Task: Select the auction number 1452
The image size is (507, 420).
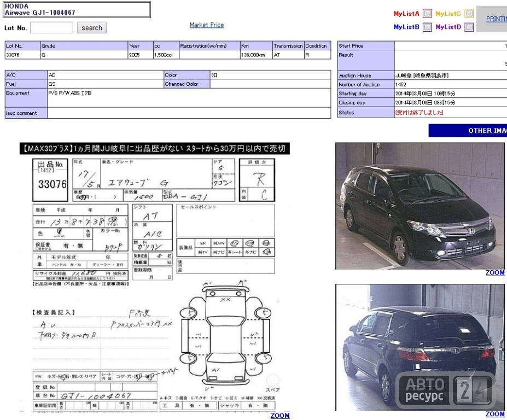Action: point(400,84)
